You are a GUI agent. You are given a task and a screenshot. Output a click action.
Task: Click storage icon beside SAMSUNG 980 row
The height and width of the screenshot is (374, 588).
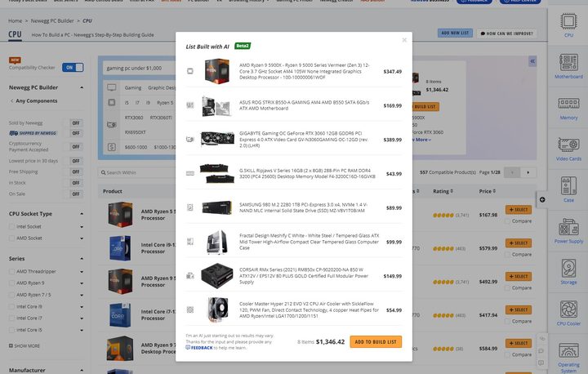coord(190,207)
